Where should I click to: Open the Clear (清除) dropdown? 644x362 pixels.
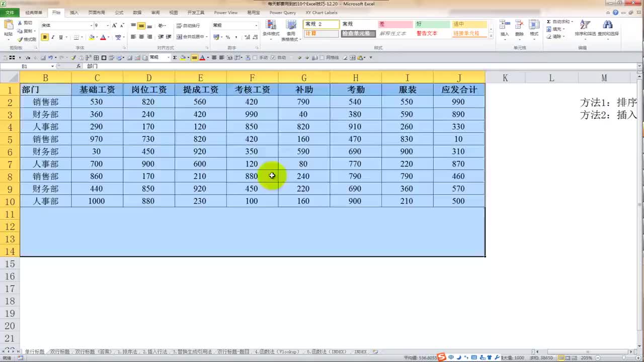[x=556, y=37]
